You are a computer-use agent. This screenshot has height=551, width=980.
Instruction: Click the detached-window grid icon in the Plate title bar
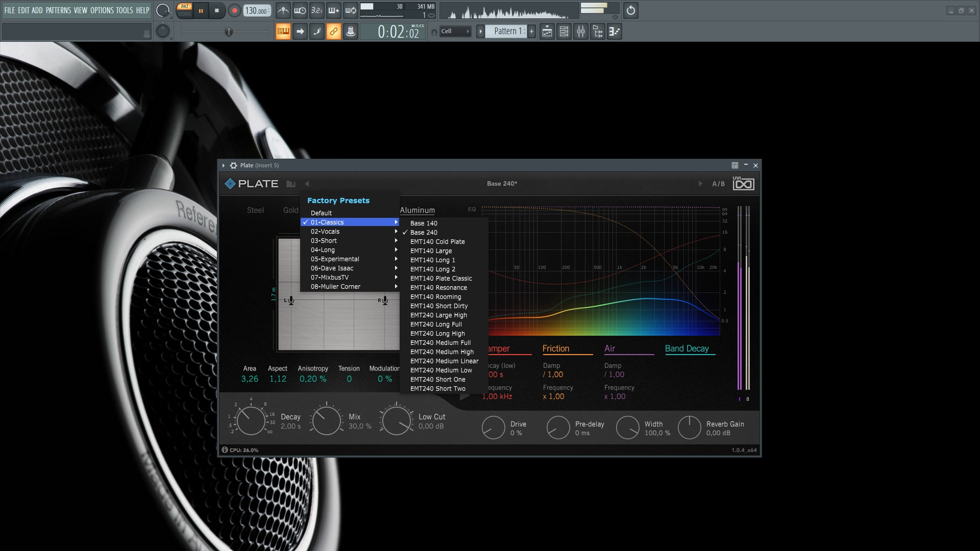click(x=735, y=165)
